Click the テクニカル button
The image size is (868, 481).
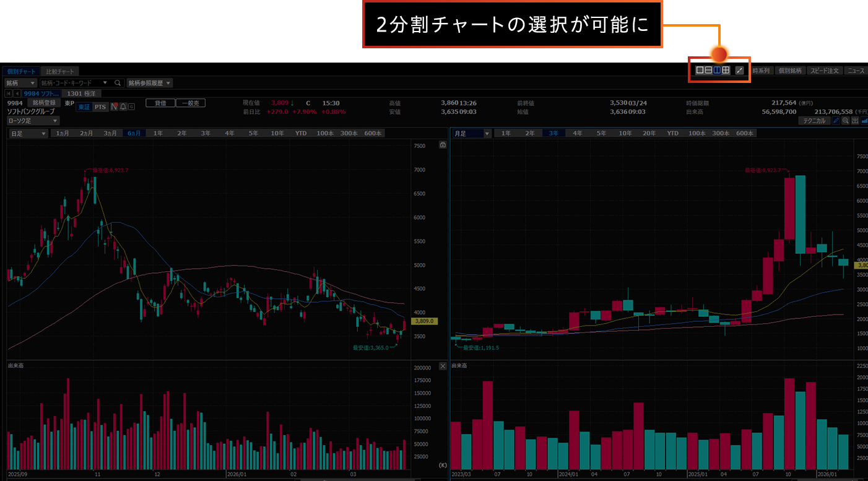pyautogui.click(x=814, y=121)
